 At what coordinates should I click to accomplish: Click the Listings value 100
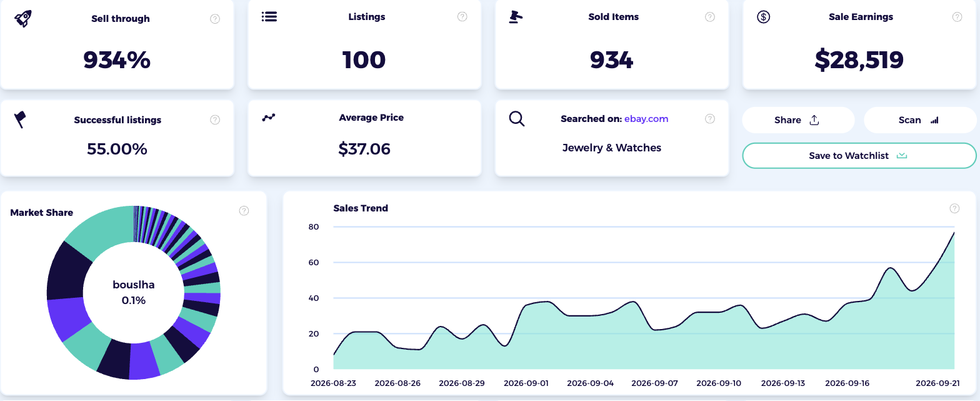click(x=364, y=60)
